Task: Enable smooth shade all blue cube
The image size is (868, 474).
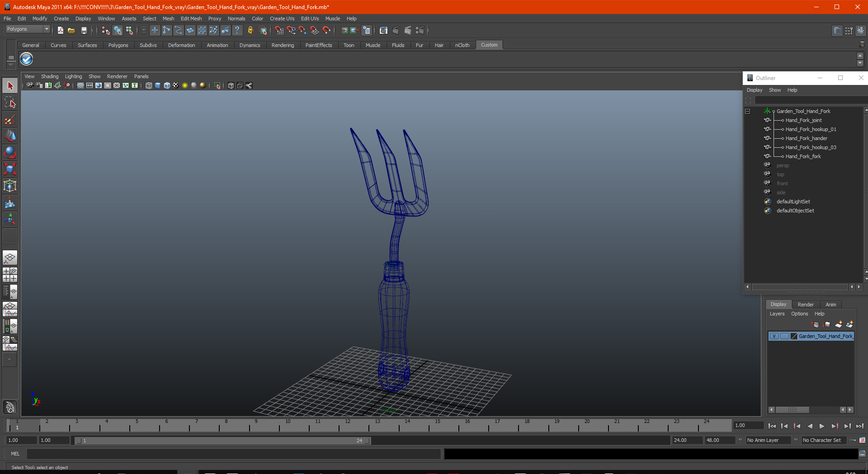Action: coord(158,85)
